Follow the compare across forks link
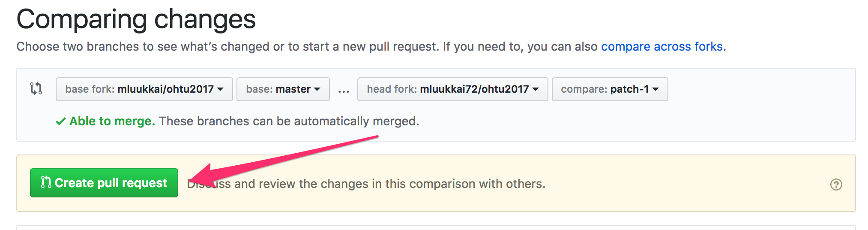The height and width of the screenshot is (230, 868). (x=661, y=46)
